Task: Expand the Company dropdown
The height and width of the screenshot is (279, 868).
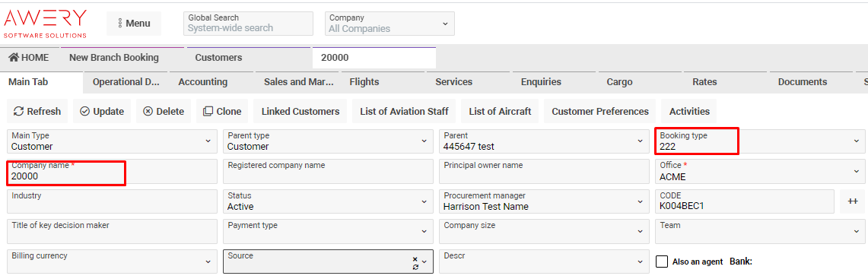Action: click(x=389, y=24)
